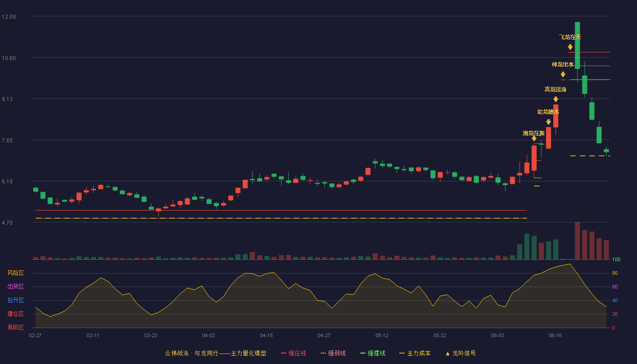
Task: Click the chart title 云梯战法 · 与龙同行
Action: click(192, 353)
